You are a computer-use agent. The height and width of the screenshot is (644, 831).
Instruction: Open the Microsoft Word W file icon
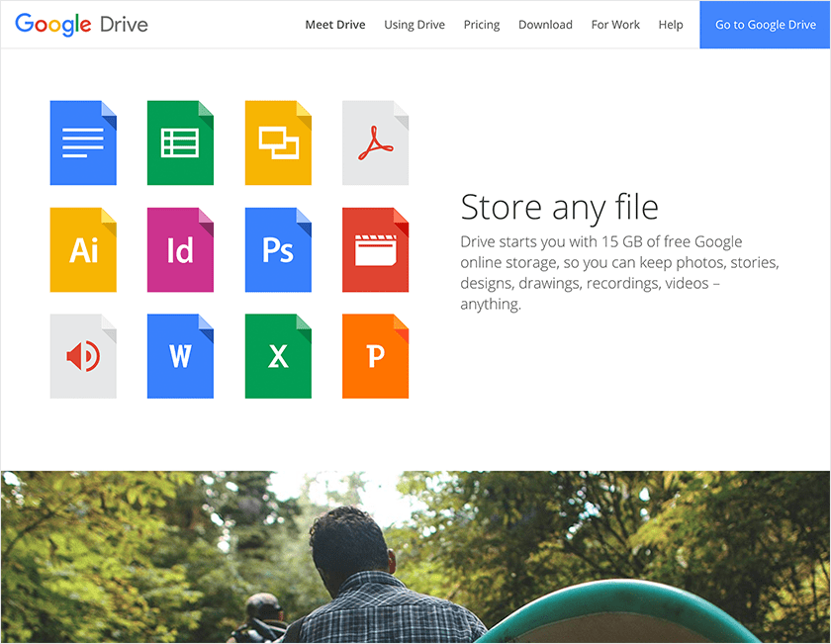180,356
